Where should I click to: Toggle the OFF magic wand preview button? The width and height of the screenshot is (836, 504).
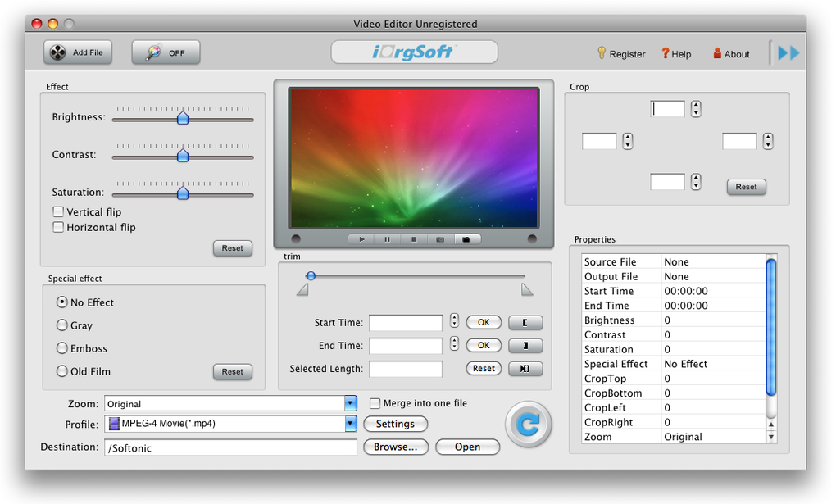[166, 52]
